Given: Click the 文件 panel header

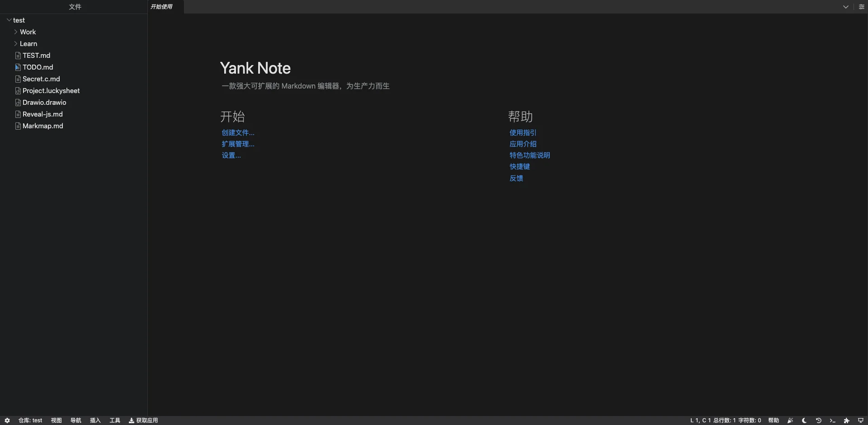Looking at the screenshot, I should [75, 7].
